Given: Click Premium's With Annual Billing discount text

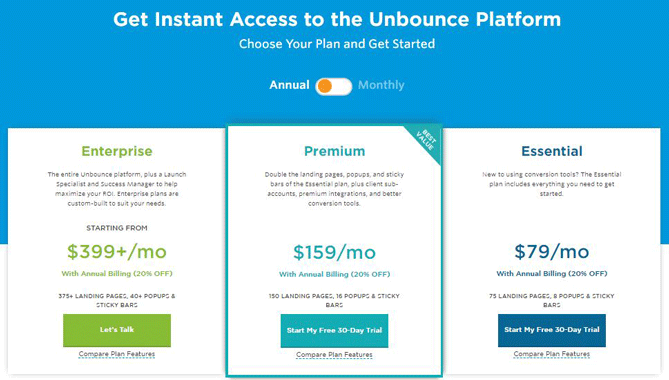Looking at the screenshot, I should (x=334, y=274).
